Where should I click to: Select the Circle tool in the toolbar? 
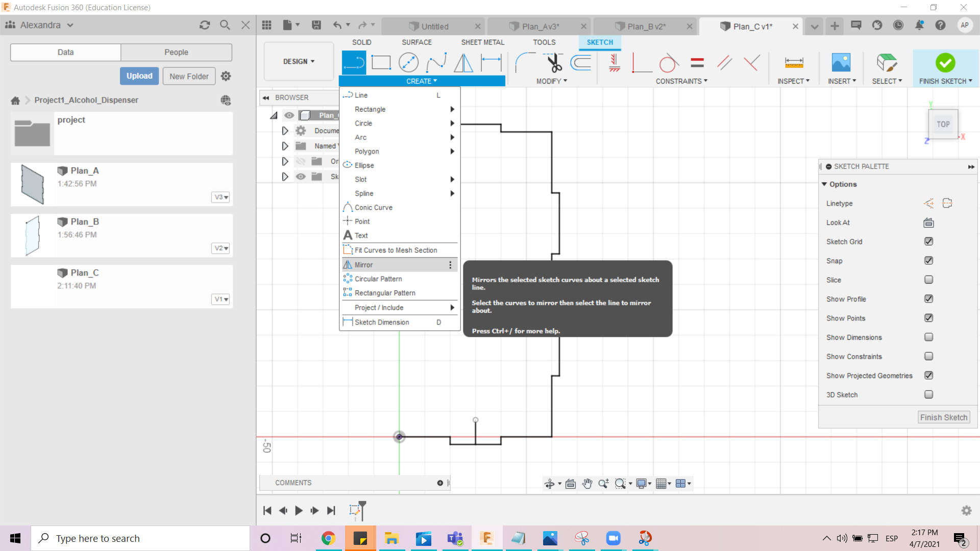point(408,63)
